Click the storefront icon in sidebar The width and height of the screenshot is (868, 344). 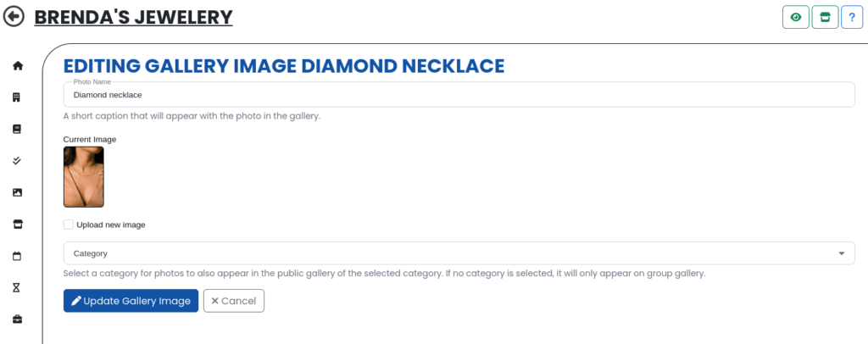pos(17,225)
